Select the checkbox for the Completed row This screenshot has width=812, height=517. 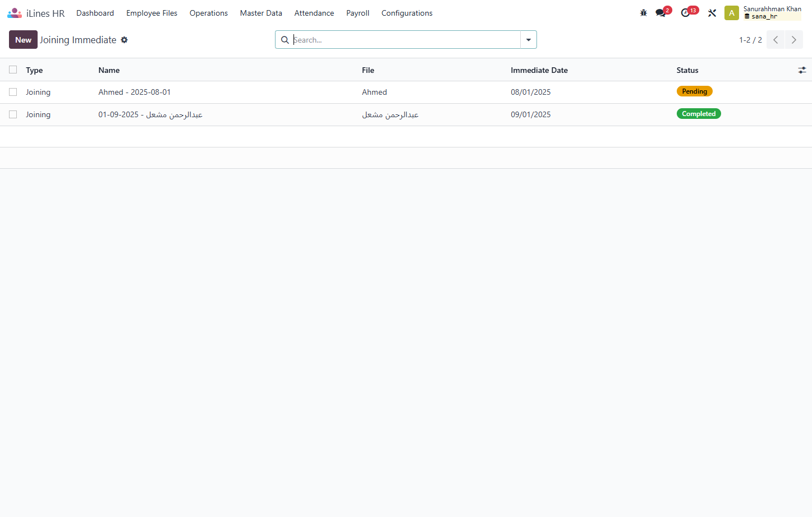pyautogui.click(x=13, y=114)
